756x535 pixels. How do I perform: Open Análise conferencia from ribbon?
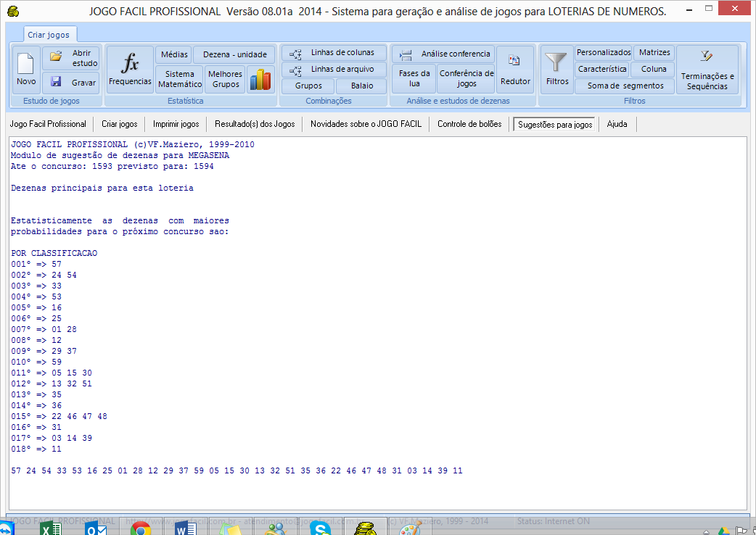point(443,54)
